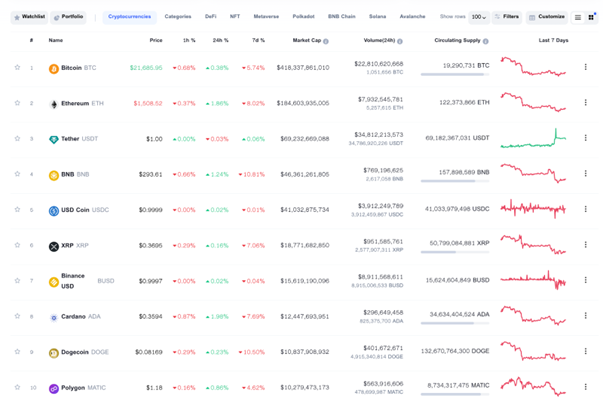603x405 pixels.
Task: Click Bitcoin circulating supply progress bar
Action: pyautogui.click(x=455, y=74)
